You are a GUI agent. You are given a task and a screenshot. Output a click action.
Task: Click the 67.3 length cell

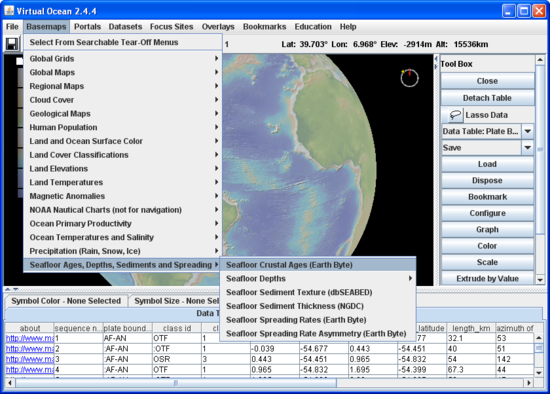pyautogui.click(x=471, y=370)
